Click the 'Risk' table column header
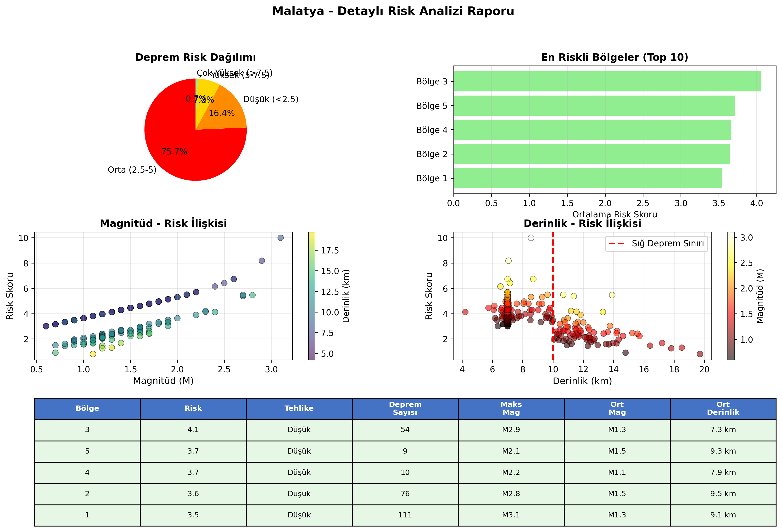 click(193, 409)
